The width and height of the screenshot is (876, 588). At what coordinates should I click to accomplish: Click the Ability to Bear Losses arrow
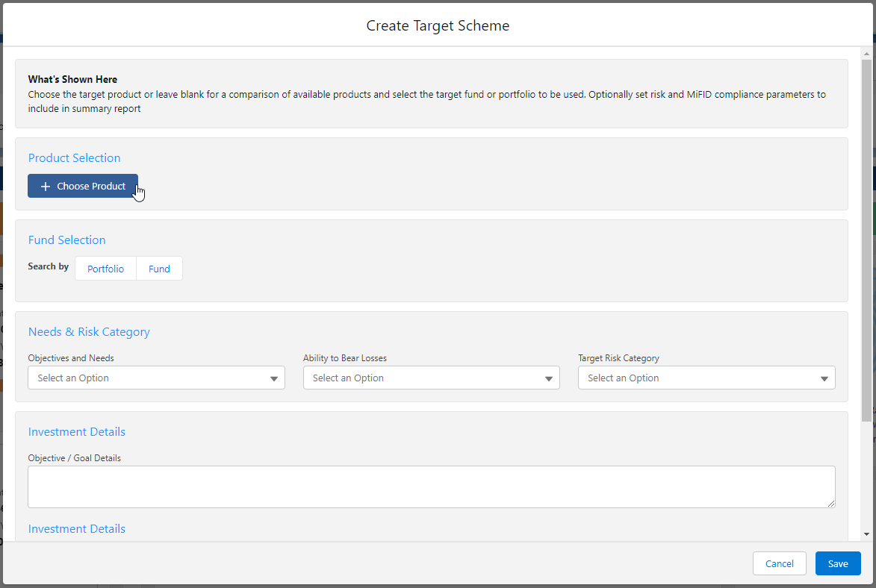coord(549,378)
